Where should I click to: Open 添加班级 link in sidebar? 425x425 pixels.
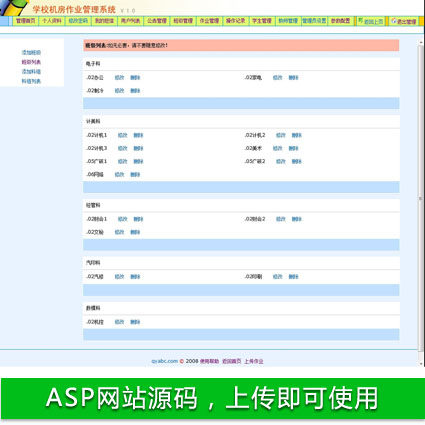pos(31,53)
